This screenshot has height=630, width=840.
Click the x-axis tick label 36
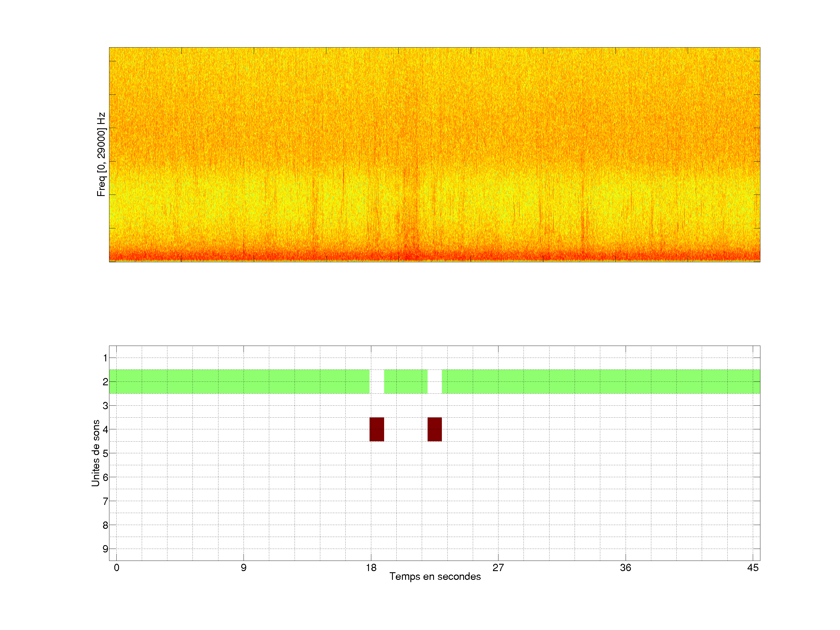point(625,568)
